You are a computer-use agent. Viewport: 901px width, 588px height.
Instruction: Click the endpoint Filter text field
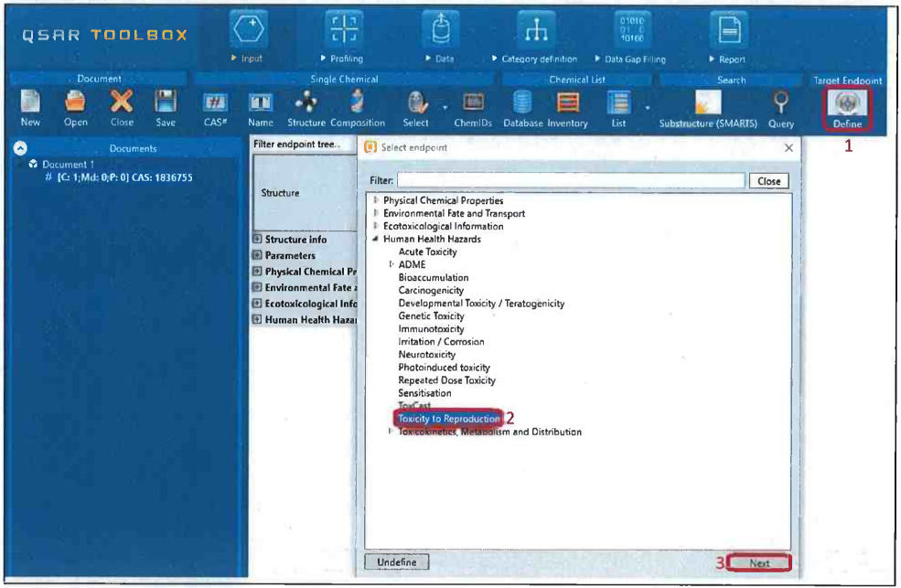pos(571,181)
